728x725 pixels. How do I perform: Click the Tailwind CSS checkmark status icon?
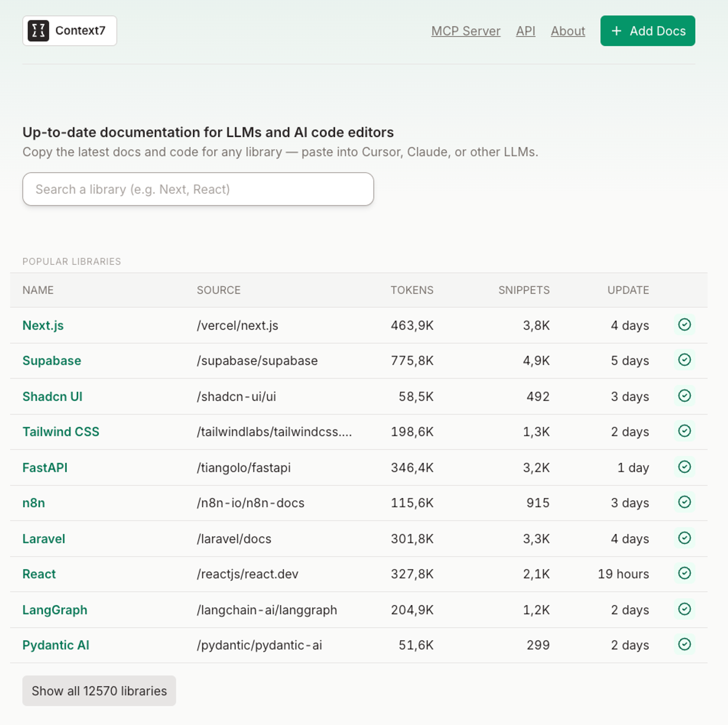[684, 431]
